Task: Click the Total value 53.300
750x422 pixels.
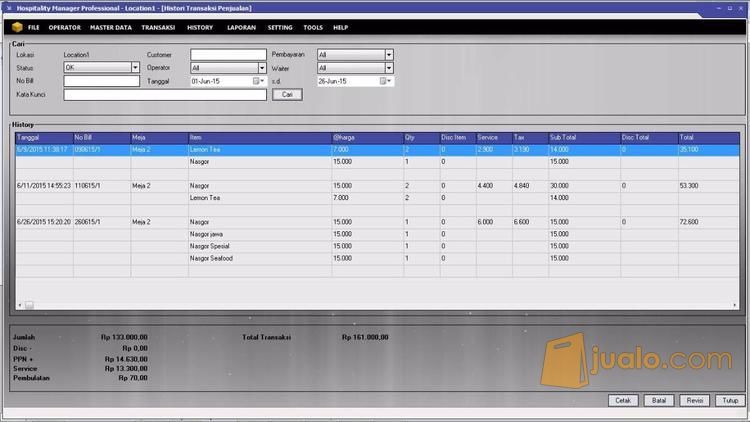Action: point(689,186)
